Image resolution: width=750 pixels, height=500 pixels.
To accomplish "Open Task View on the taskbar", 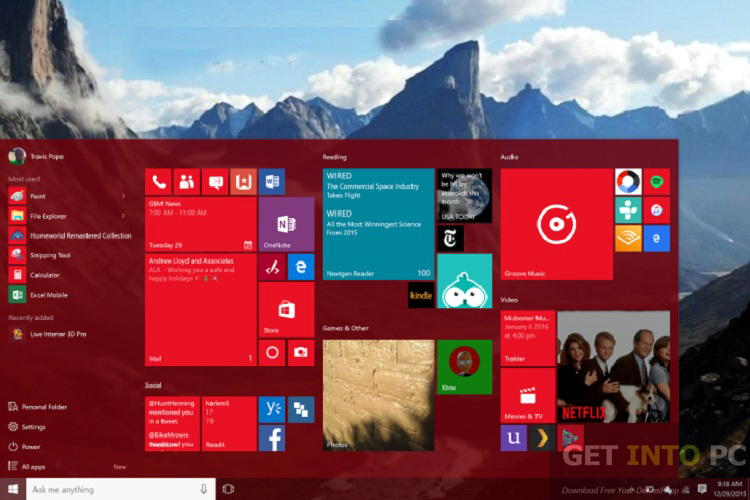I will click(x=229, y=489).
